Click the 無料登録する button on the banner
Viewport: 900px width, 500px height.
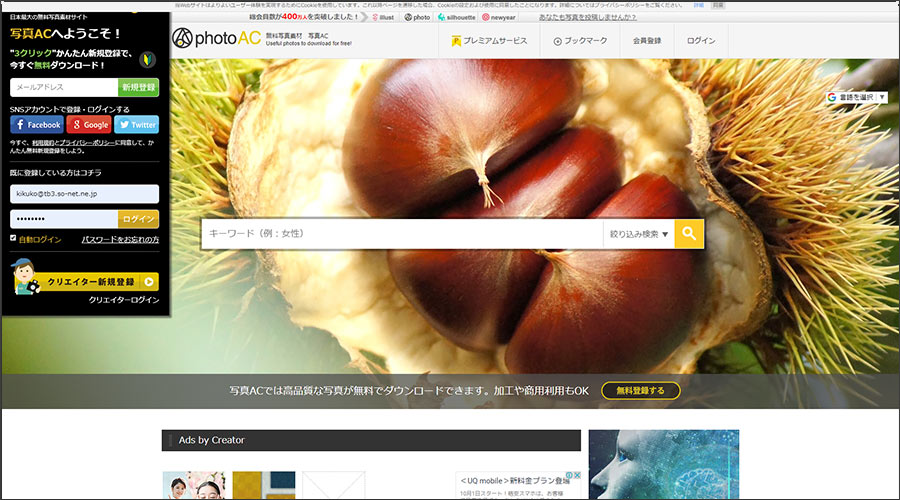click(x=640, y=390)
